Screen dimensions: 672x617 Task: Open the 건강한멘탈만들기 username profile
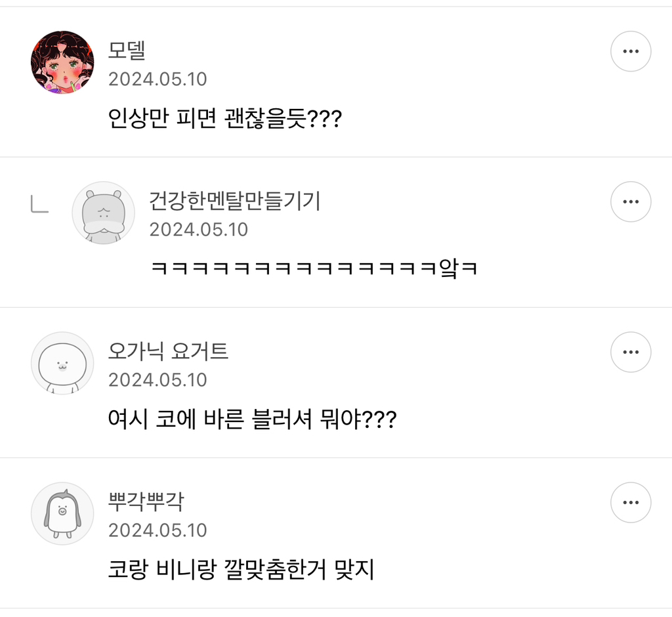(235, 201)
